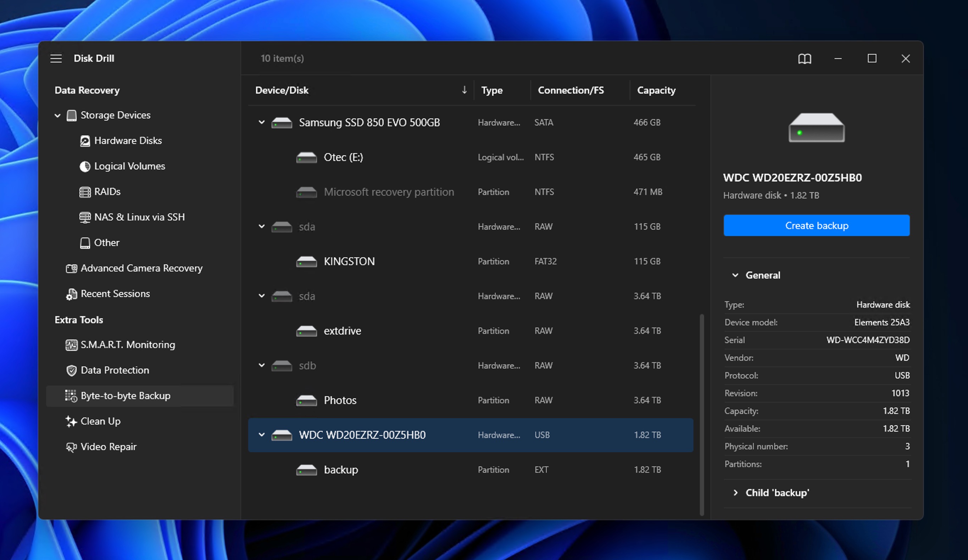The height and width of the screenshot is (560, 968).
Task: Click the Photos partition drive icon
Action: pyautogui.click(x=306, y=401)
